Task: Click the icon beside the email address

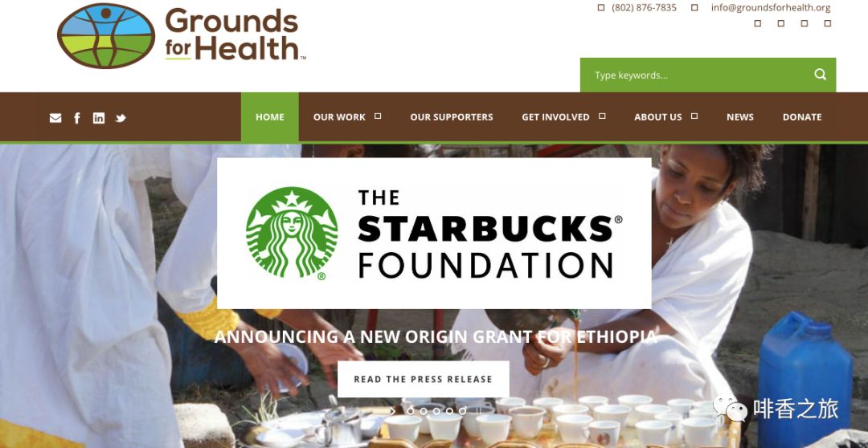Action: (x=694, y=8)
